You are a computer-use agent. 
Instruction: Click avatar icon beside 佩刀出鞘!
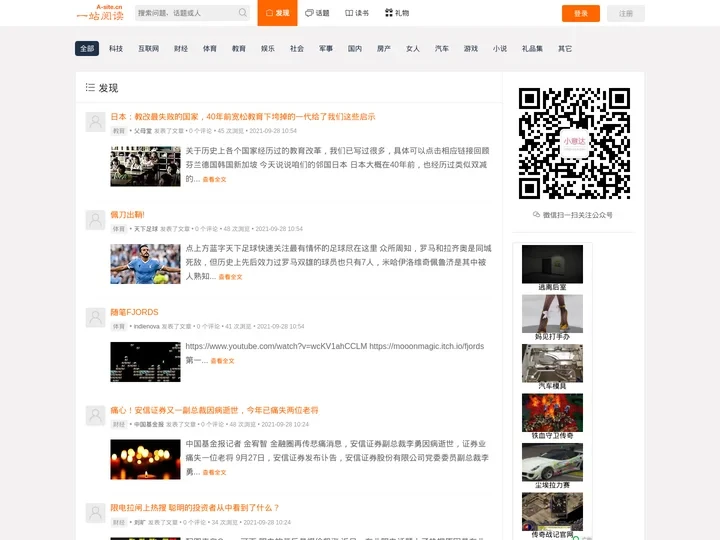click(x=96, y=220)
